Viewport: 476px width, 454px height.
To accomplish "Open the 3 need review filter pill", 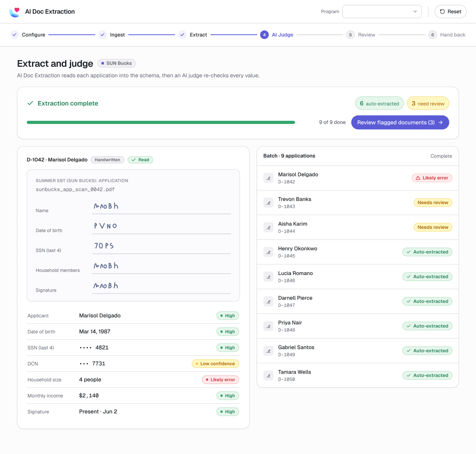I will pyautogui.click(x=428, y=103).
